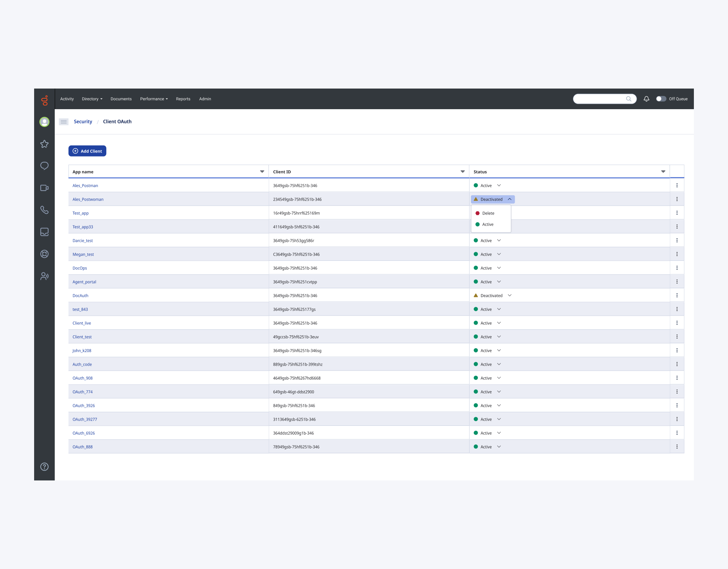Click the top search input field
This screenshot has height=569, width=728.
[x=605, y=99]
